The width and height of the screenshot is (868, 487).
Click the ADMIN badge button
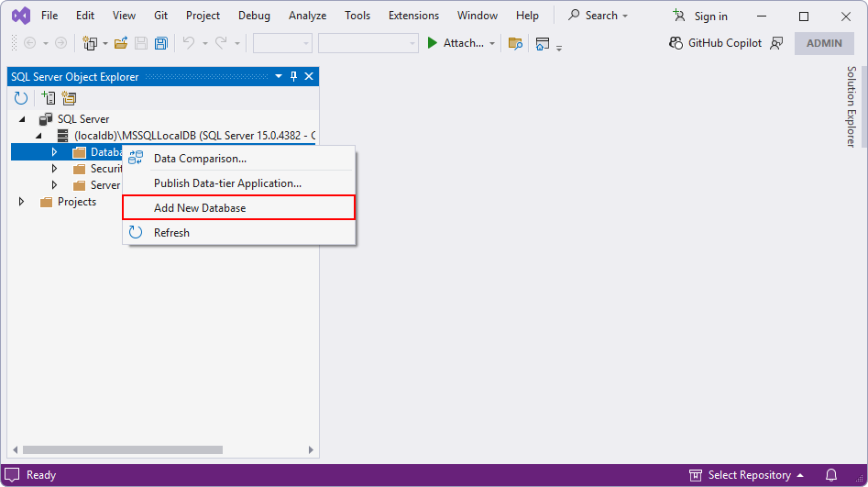tap(824, 43)
